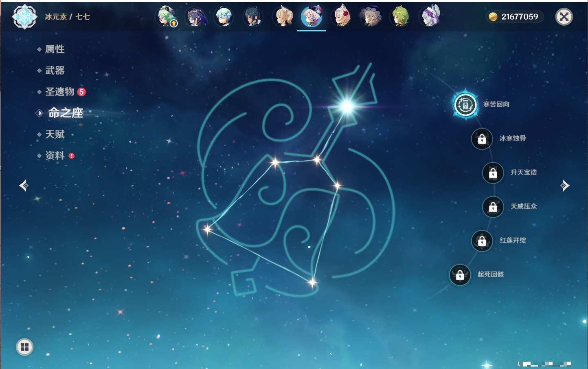
Task: Select the purple-hooded character avatar second in row
Action: pyautogui.click(x=195, y=17)
